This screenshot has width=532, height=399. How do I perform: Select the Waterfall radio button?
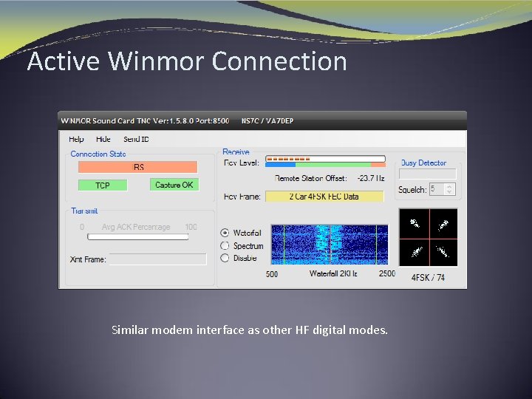[x=225, y=233]
